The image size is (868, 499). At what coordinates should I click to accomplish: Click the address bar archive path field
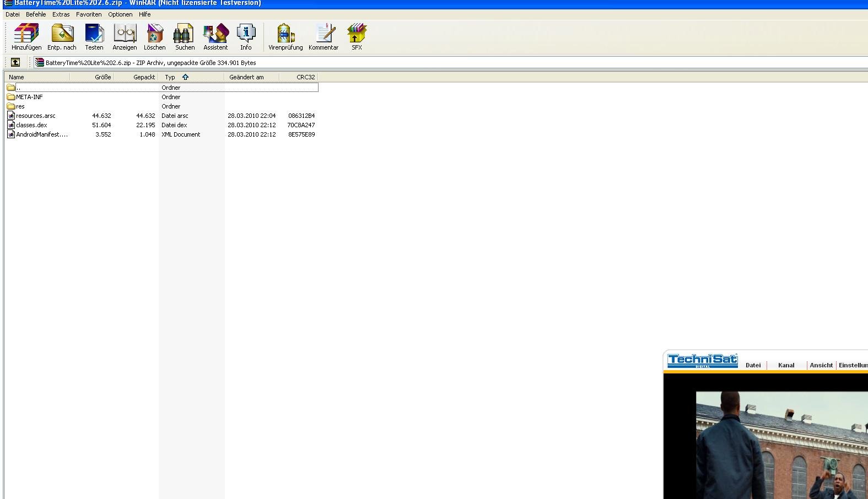point(450,63)
